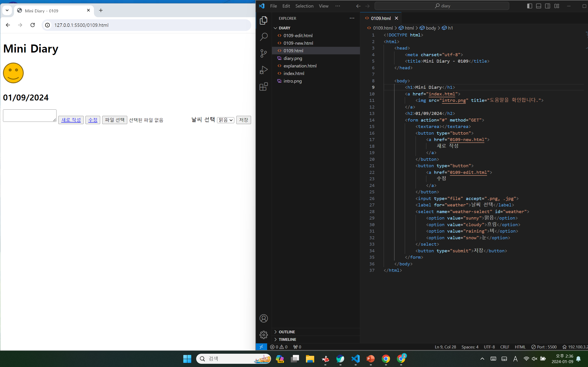Toggle the primary side bar layout icon

point(529,6)
